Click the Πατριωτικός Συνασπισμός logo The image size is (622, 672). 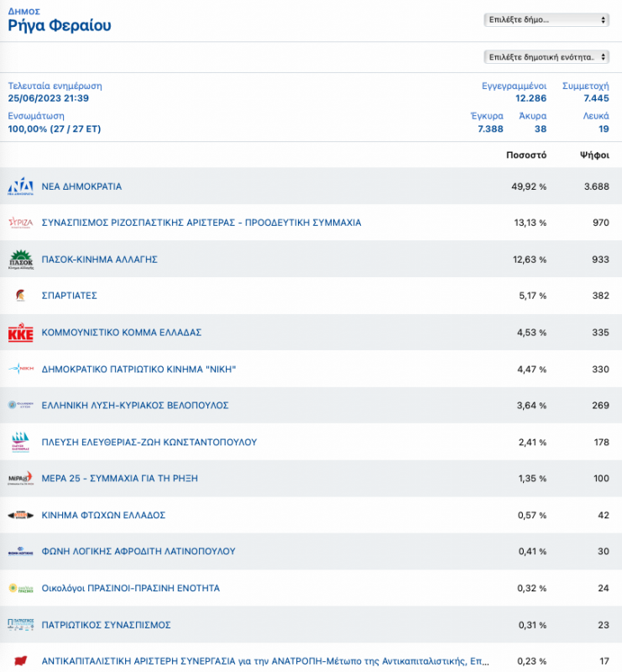coord(20,624)
